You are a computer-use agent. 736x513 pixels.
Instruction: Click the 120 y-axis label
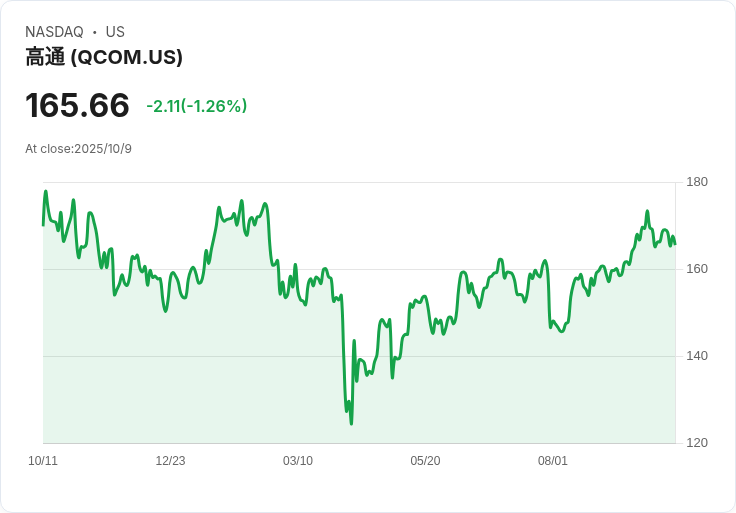697,443
